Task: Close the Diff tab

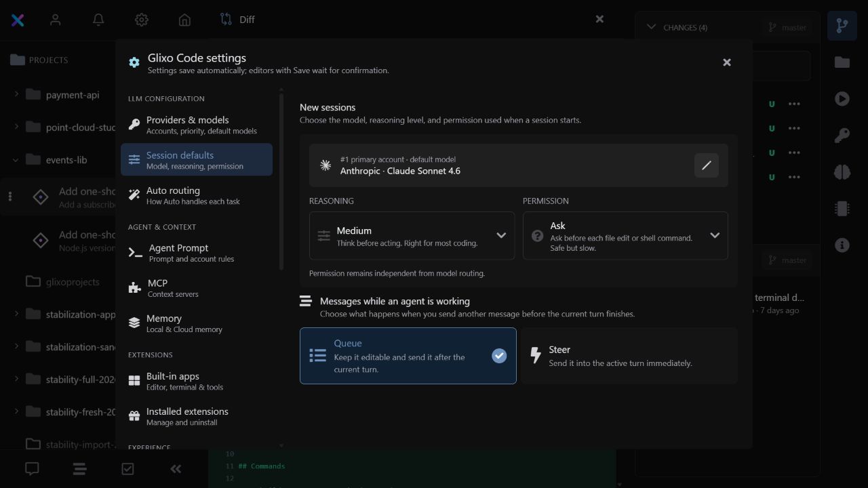Action: (x=599, y=19)
